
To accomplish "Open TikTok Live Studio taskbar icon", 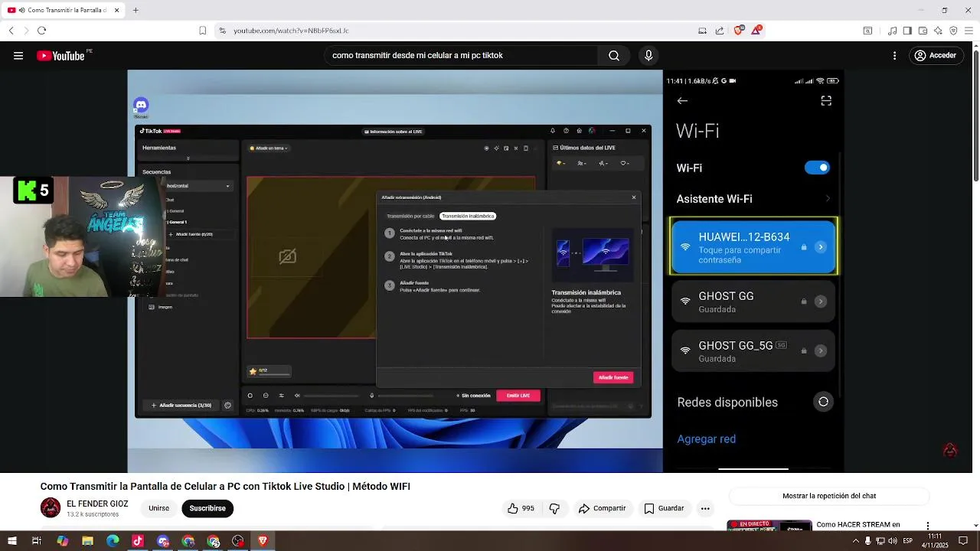I will click(138, 541).
